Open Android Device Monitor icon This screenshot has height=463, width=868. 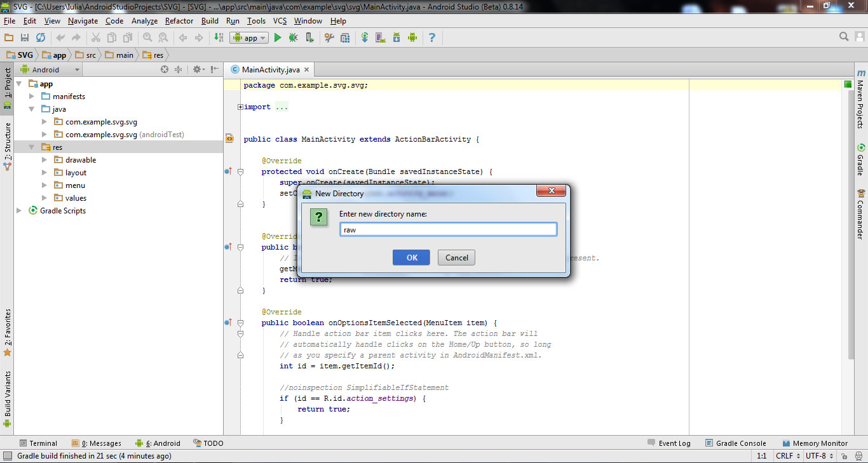412,38
